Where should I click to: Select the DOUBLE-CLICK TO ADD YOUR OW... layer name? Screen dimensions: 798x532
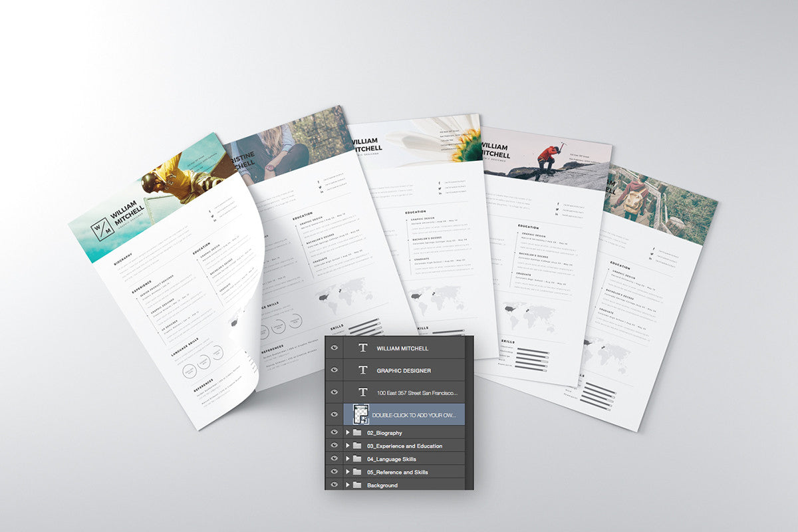(414, 415)
